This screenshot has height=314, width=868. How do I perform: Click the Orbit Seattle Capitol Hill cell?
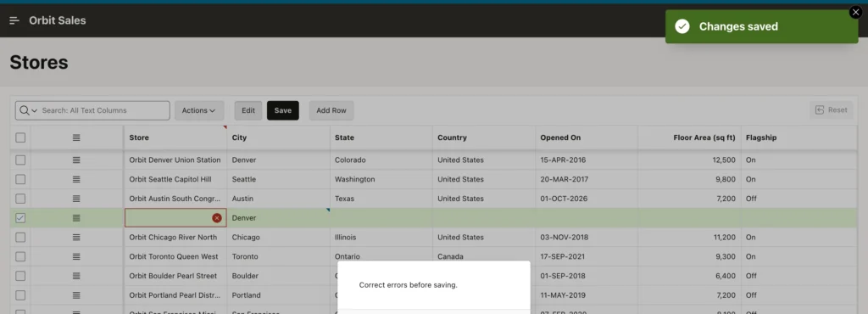coord(175,179)
